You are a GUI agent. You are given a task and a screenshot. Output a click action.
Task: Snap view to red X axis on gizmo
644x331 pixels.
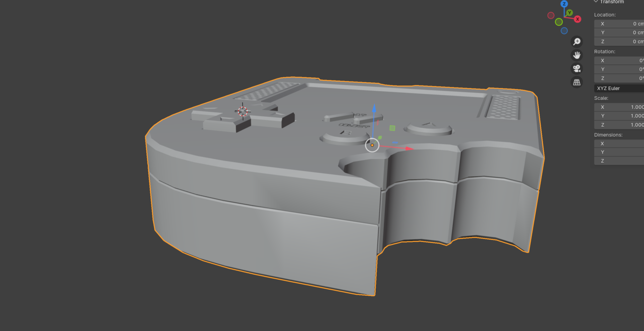pyautogui.click(x=578, y=19)
